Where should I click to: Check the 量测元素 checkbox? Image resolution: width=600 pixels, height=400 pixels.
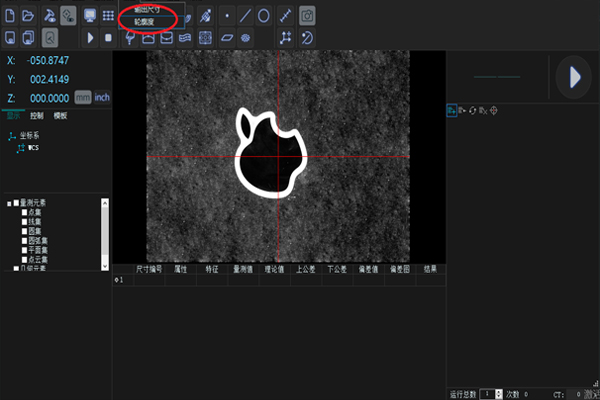coord(16,203)
